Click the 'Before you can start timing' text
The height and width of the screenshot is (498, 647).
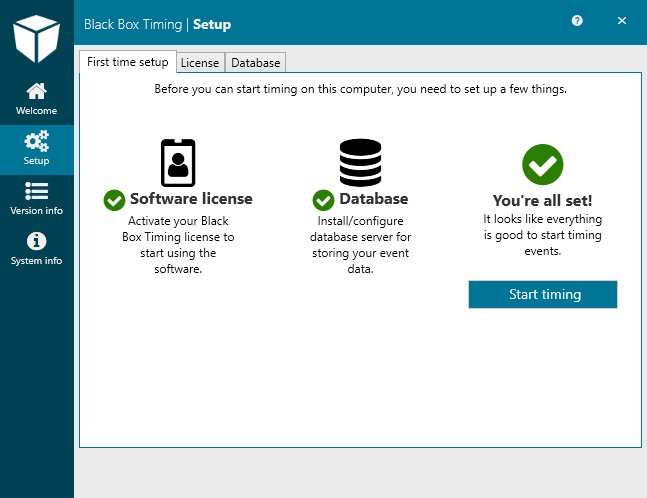pyautogui.click(x=360, y=89)
